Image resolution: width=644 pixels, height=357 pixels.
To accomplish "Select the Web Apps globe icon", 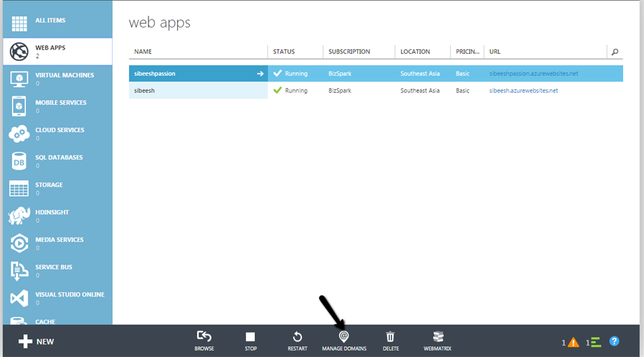I will coord(19,52).
